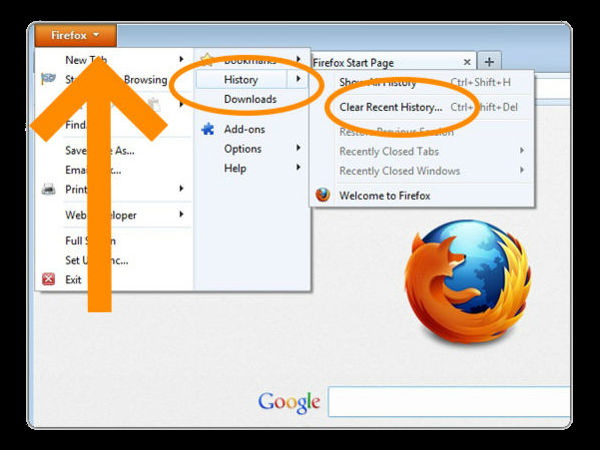The height and width of the screenshot is (450, 600).
Task: Click the private browsing mask icon
Action: 48,79
